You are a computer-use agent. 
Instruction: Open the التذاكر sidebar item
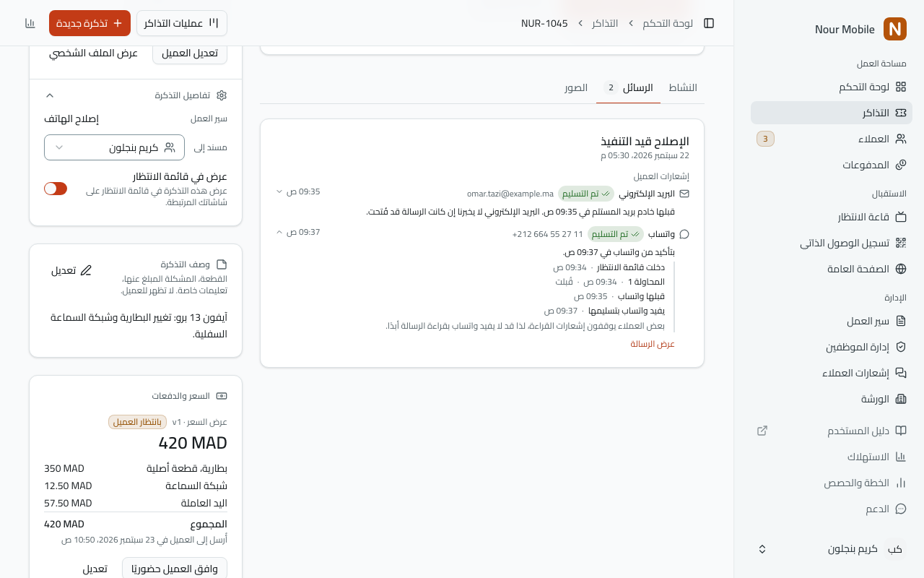832,113
